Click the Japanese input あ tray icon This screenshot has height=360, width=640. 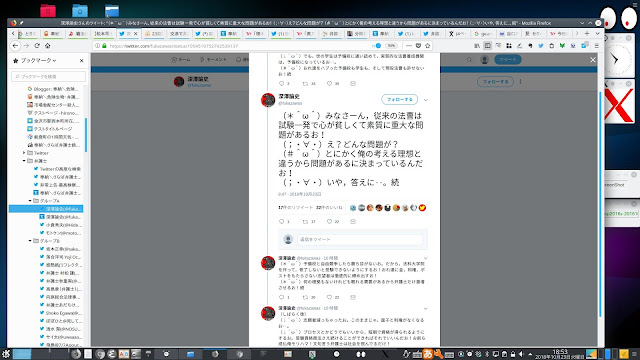point(428,354)
